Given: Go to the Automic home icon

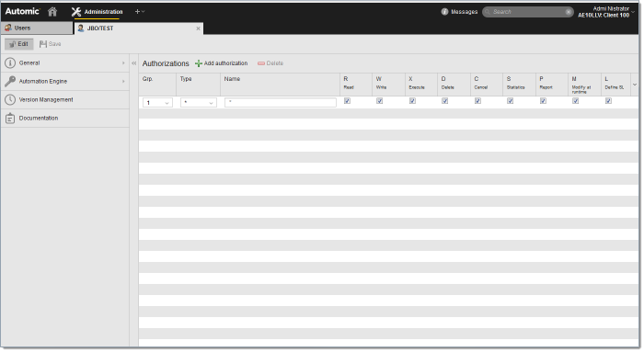Looking at the screenshot, I should click(52, 11).
